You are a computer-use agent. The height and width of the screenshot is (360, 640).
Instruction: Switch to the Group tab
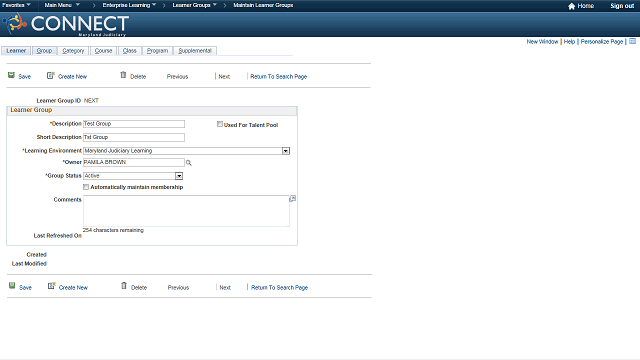[x=44, y=51]
